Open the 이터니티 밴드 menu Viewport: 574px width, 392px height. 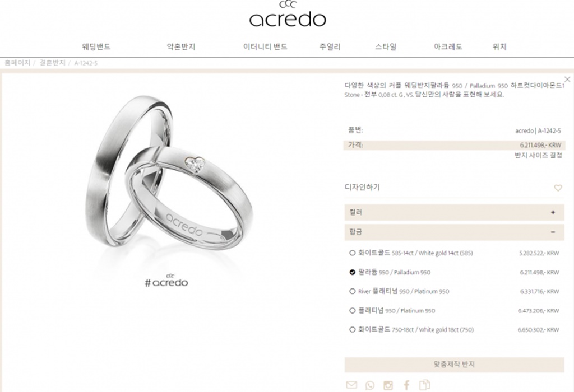tap(265, 47)
